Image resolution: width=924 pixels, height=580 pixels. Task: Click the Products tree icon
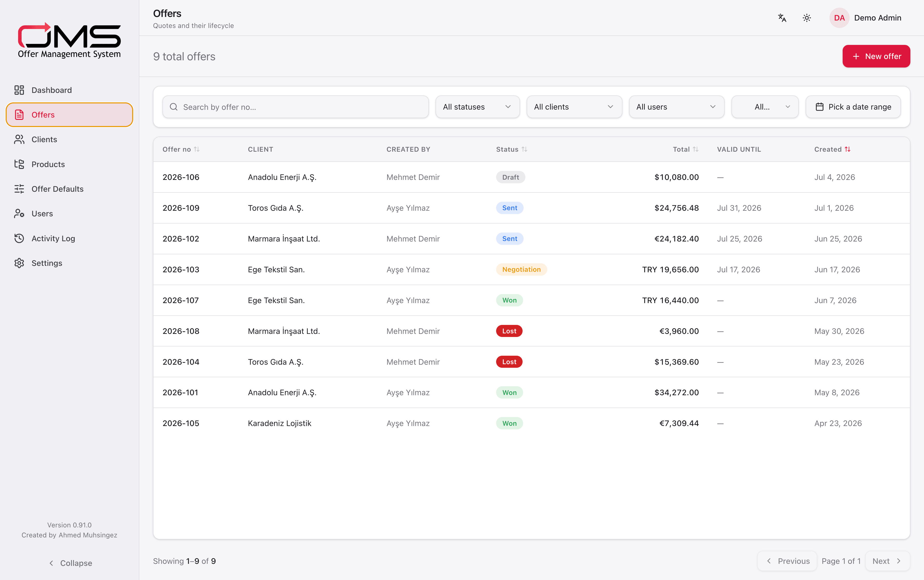click(19, 164)
